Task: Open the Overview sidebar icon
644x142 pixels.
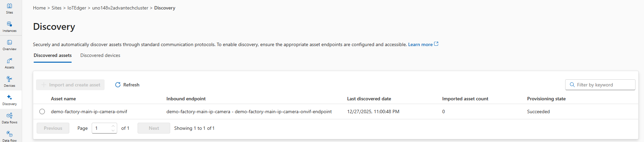Action: [10, 45]
